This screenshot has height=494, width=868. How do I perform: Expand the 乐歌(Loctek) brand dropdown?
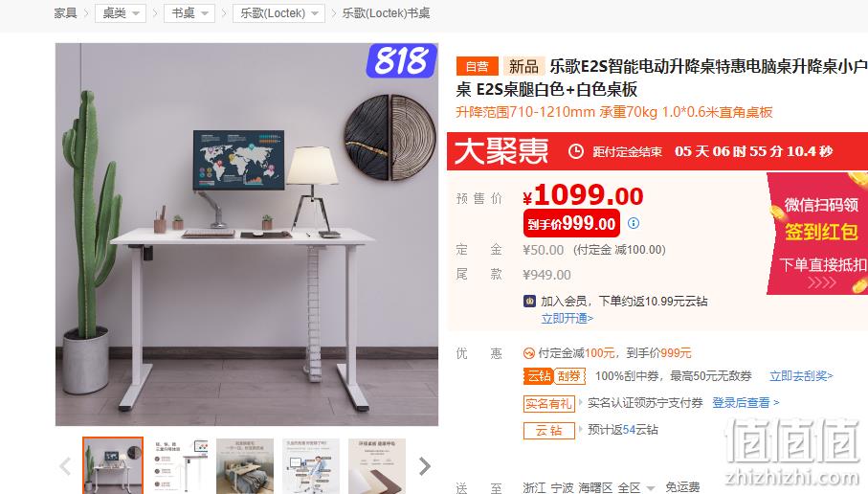click(279, 13)
